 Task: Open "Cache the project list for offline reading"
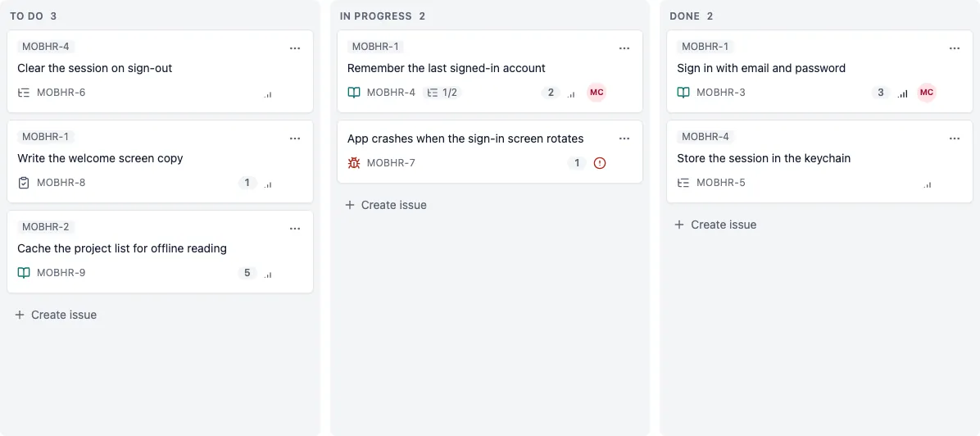[x=122, y=248]
